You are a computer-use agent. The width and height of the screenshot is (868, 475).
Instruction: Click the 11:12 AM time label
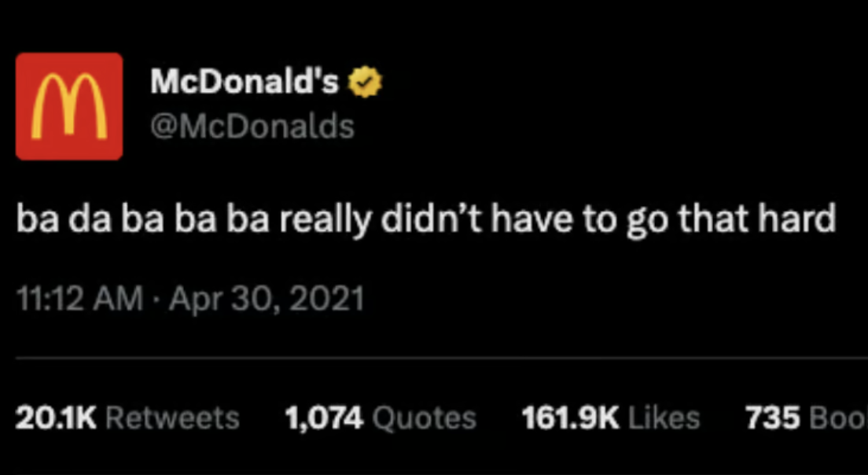[x=79, y=298]
